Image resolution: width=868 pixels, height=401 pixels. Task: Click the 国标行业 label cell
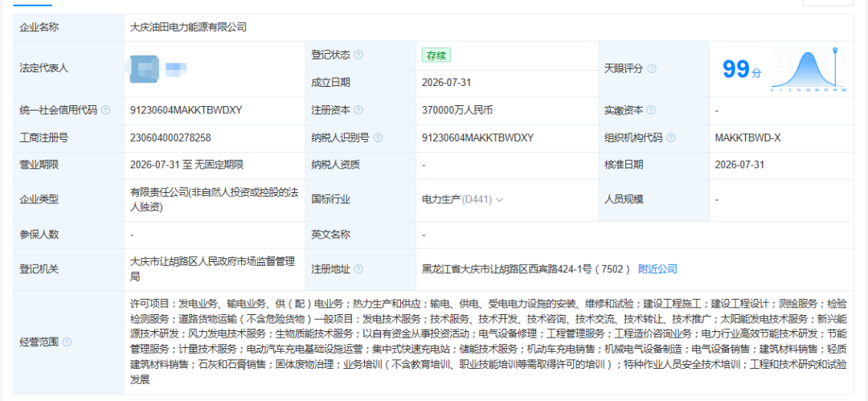click(x=360, y=199)
